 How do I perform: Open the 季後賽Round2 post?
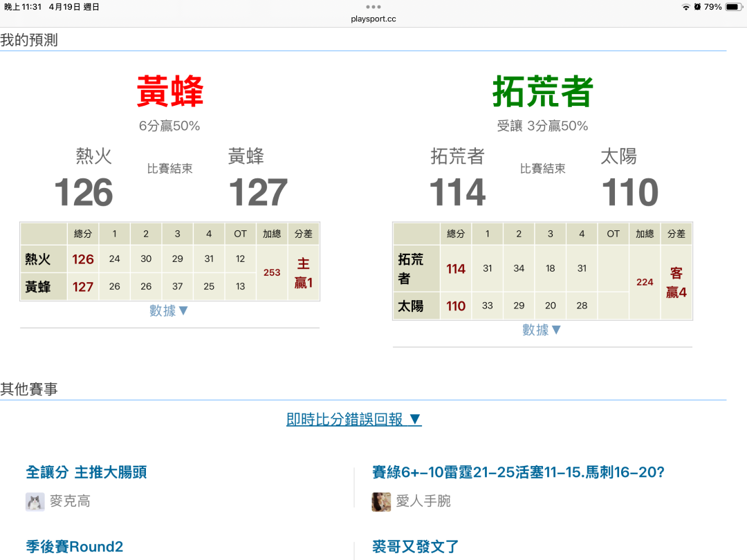75,547
